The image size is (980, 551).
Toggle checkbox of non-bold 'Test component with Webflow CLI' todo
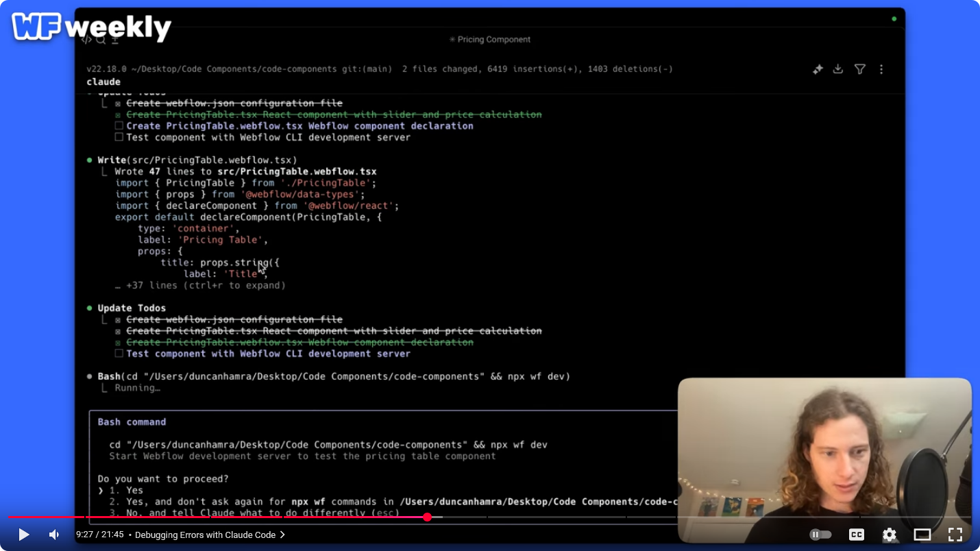pyautogui.click(x=119, y=138)
